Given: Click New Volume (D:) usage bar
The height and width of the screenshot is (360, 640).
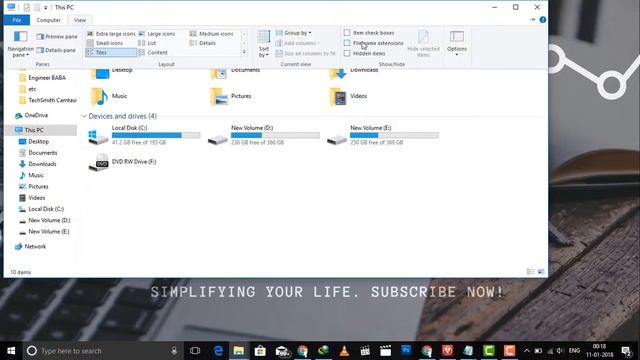Looking at the screenshot, I should tap(276, 135).
